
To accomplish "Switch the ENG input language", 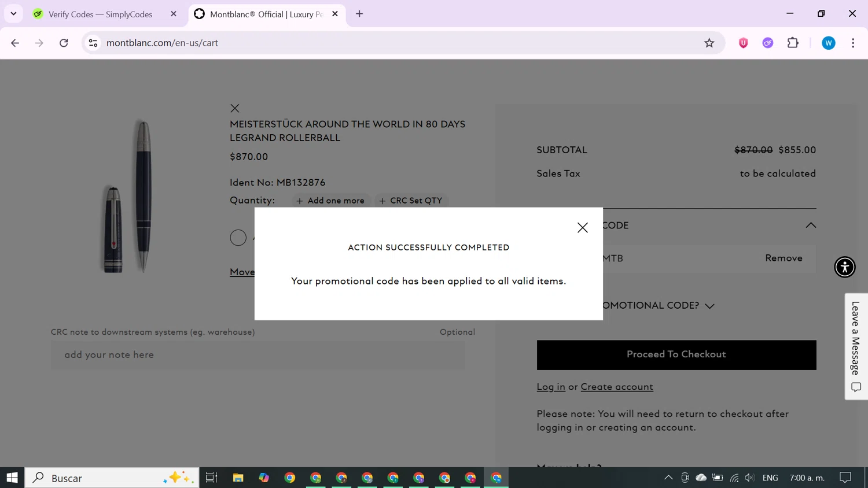I will click(770, 478).
